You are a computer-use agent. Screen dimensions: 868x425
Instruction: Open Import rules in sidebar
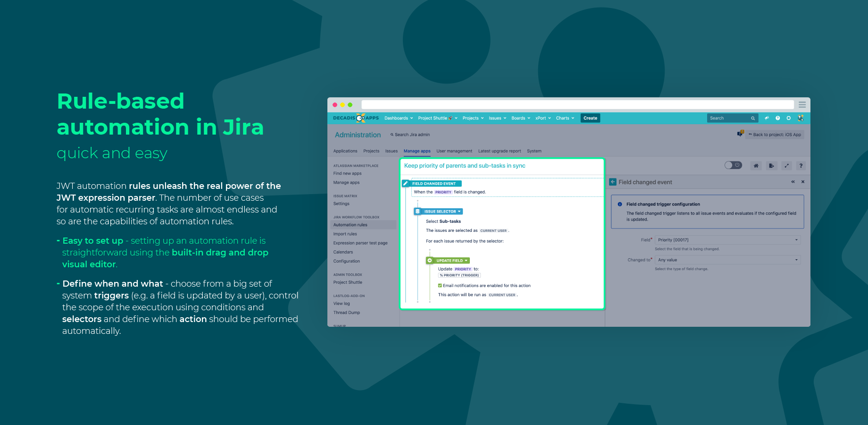pyautogui.click(x=345, y=234)
